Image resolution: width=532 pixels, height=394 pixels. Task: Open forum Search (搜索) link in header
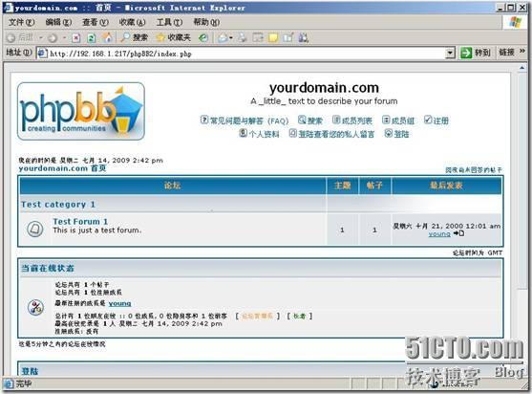coord(310,120)
